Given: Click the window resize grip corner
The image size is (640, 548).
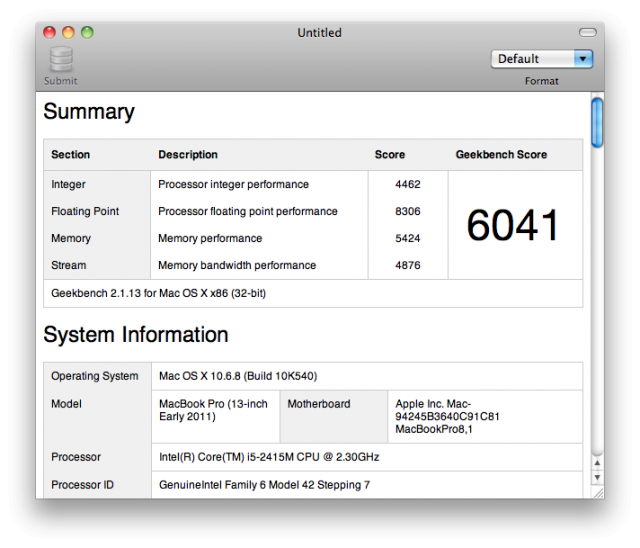Looking at the screenshot, I should 598,493.
